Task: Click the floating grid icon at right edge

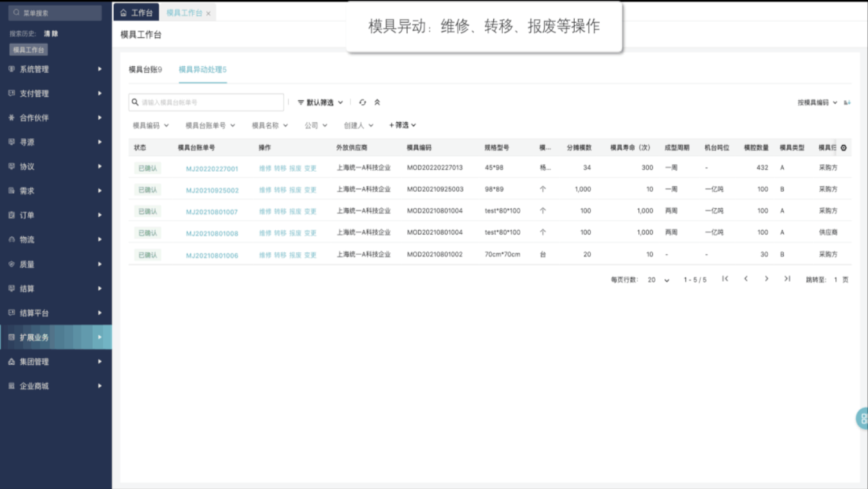Action: pyautogui.click(x=863, y=418)
